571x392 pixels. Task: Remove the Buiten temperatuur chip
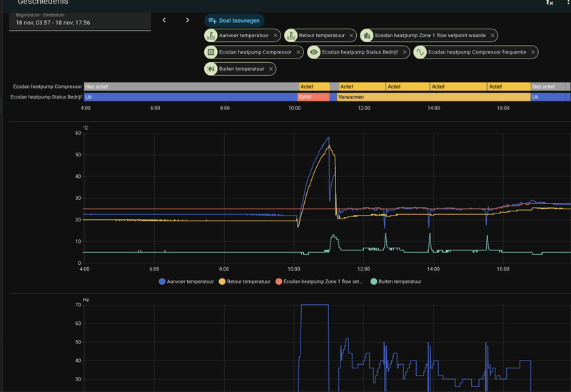271,69
